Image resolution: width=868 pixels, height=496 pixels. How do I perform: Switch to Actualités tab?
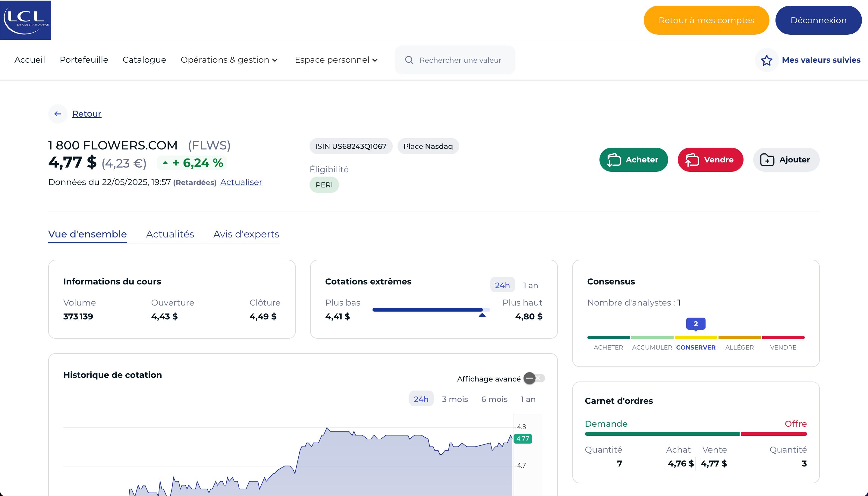click(170, 234)
